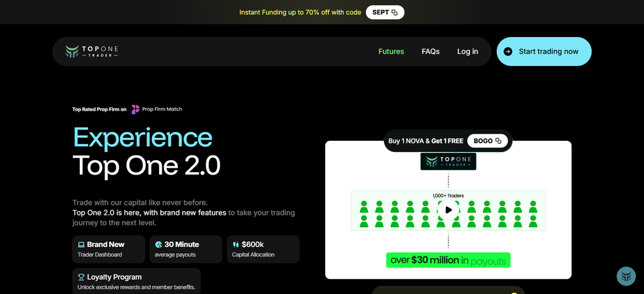Click the clock icon beside 30 Minute
Screen dimensions: 644x294
pos(158,245)
